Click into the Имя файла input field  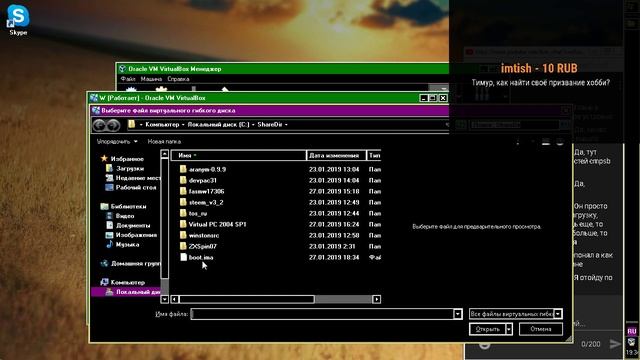[x=322, y=314]
